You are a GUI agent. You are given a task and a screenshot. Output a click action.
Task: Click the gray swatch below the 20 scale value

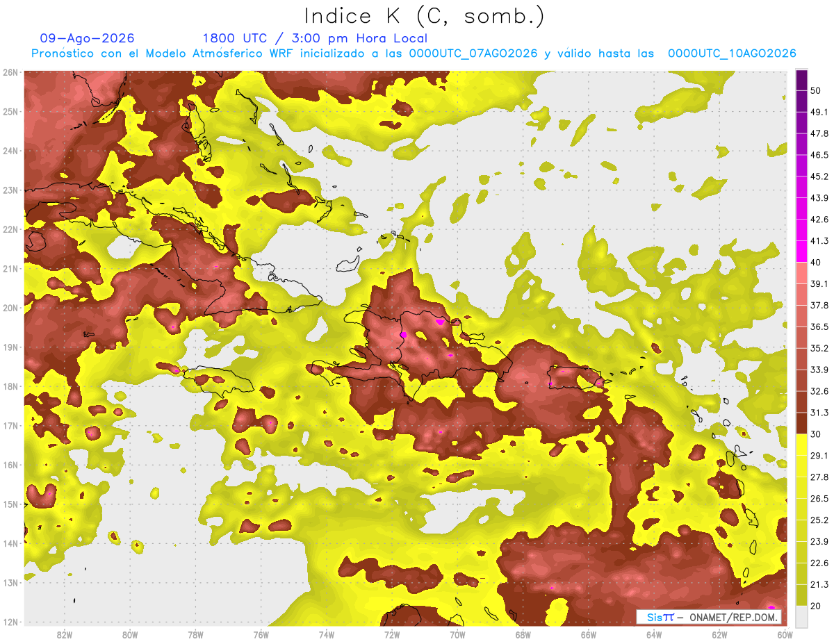pyautogui.click(x=801, y=617)
